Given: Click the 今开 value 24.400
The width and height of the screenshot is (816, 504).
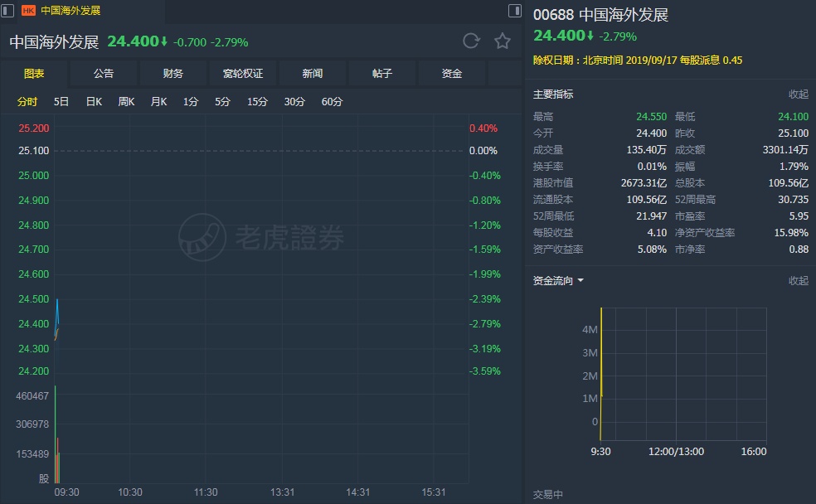Looking at the screenshot, I should tap(651, 133).
